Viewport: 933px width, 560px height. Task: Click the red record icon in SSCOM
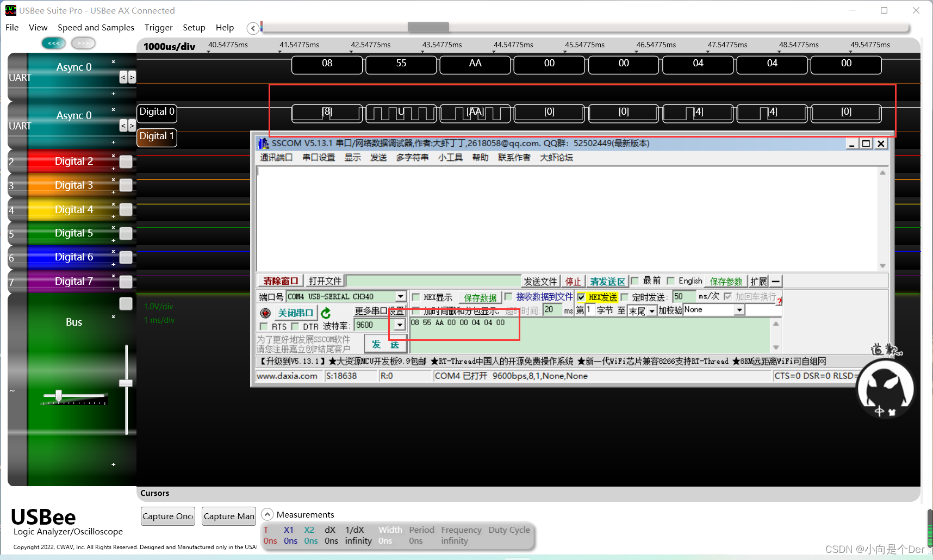pos(265,313)
